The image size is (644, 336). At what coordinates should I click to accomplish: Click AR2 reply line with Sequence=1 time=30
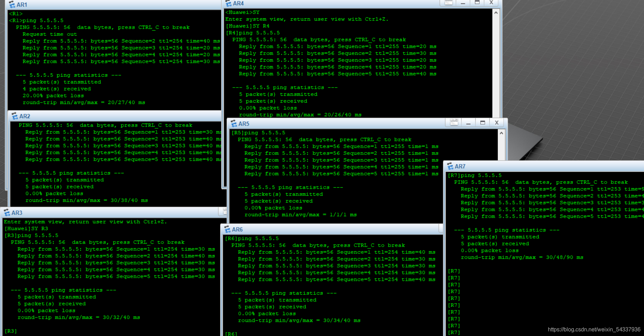coord(124,132)
